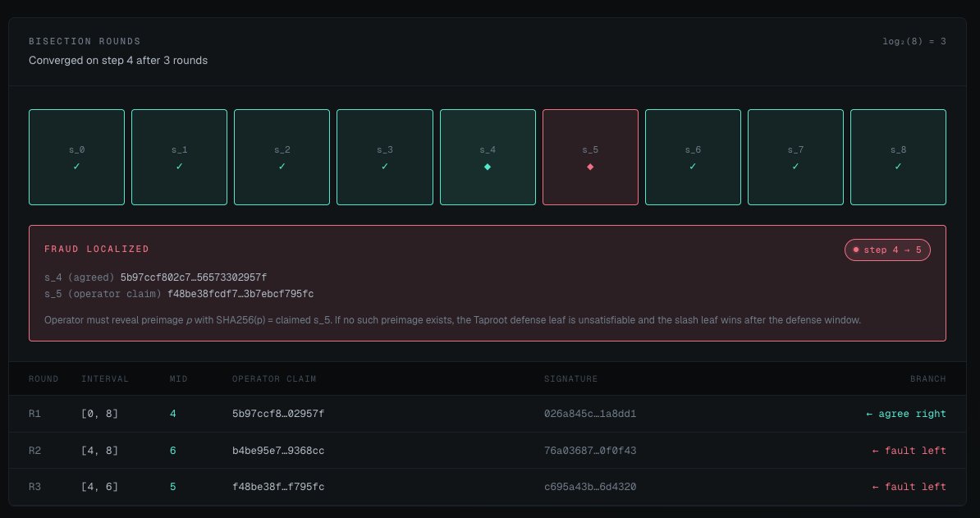Click the R2 round label

pyautogui.click(x=35, y=451)
